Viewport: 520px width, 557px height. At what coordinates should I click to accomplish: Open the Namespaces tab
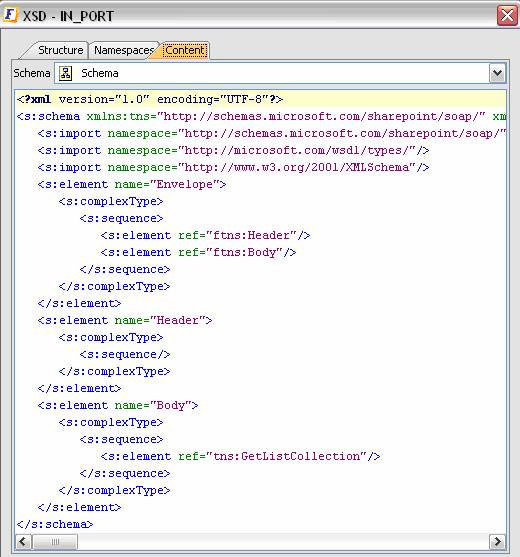[x=124, y=50]
